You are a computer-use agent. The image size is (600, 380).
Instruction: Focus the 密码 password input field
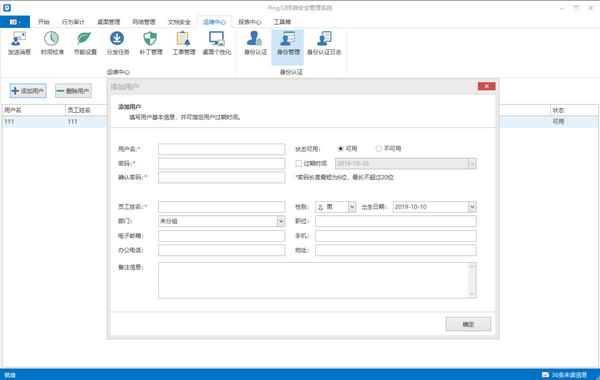click(222, 163)
